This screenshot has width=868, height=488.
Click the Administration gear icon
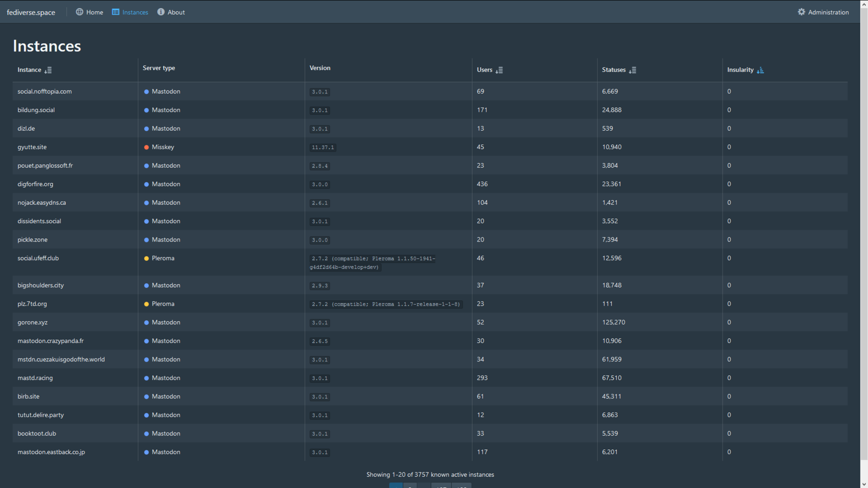coord(801,12)
